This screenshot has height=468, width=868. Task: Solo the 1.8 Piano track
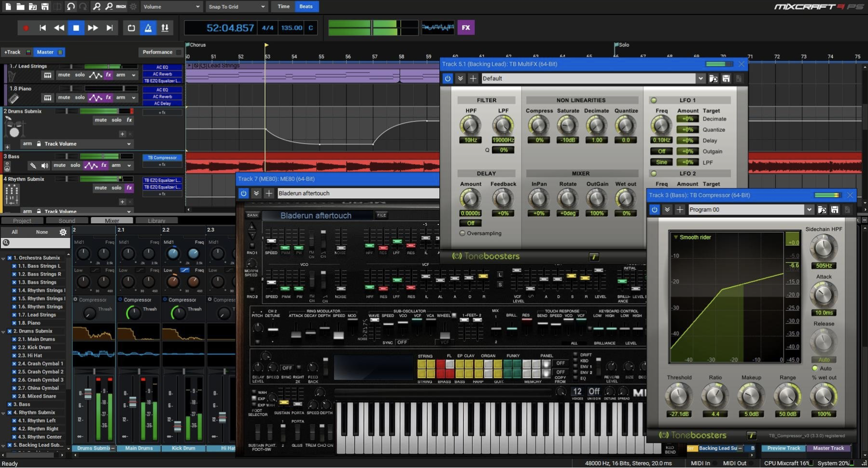point(80,97)
